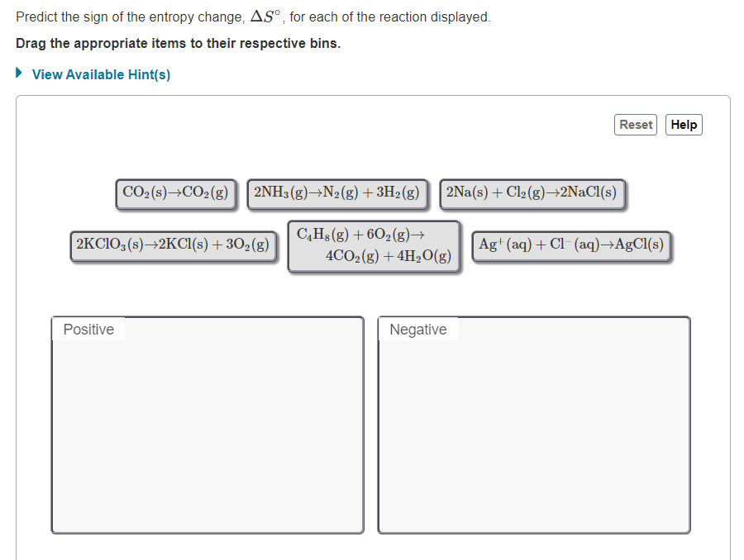Click the Positive bin label
Screen dimensions: 744x560
click(x=88, y=329)
